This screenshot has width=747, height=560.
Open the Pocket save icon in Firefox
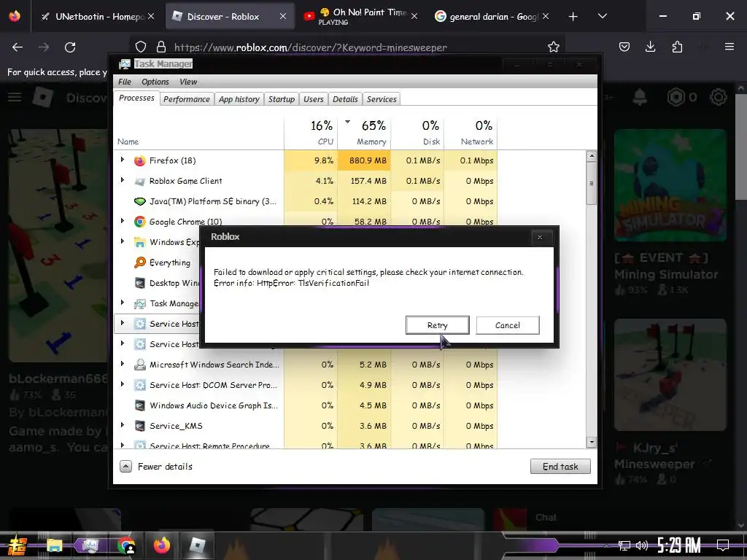[x=624, y=47]
